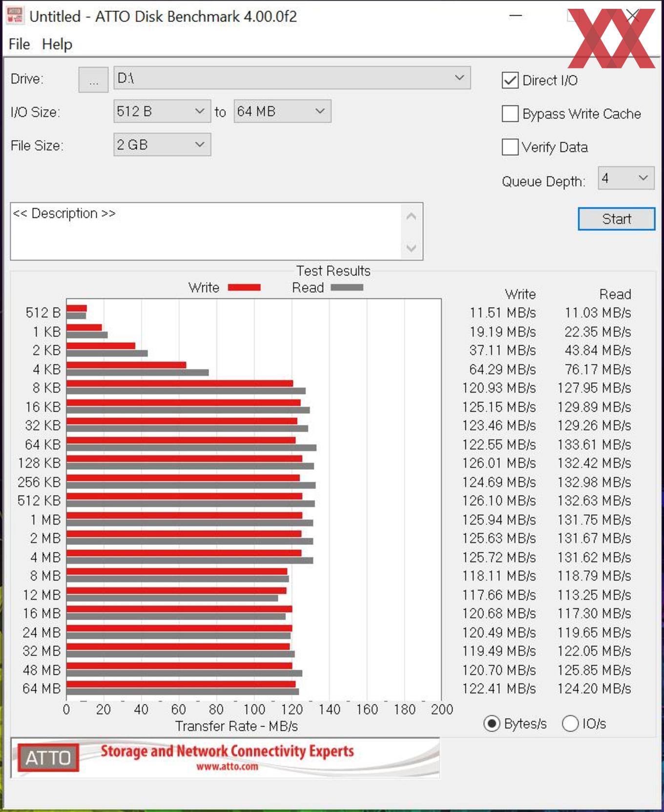664x812 pixels.
Task: Open the File Size 2 GB dropdown
Action: click(x=162, y=145)
